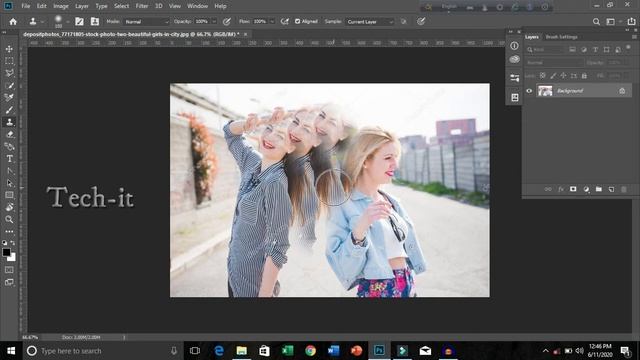The height and width of the screenshot is (360, 640).
Task: Select the Clone Stamp tool in the left toolbar
Action: tap(9, 122)
